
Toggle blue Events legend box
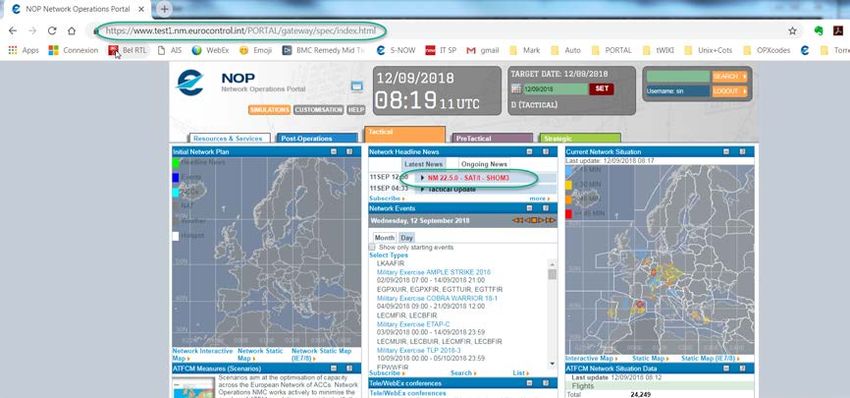(x=176, y=177)
